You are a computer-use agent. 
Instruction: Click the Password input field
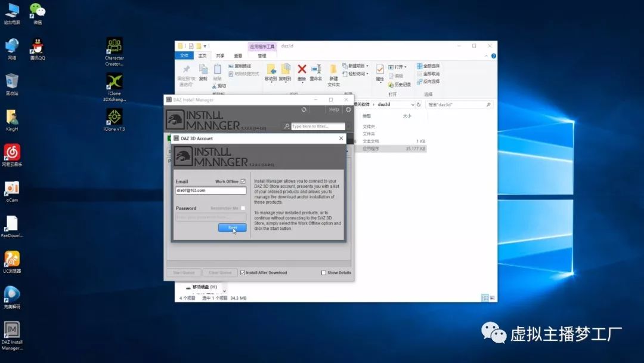[210, 217]
